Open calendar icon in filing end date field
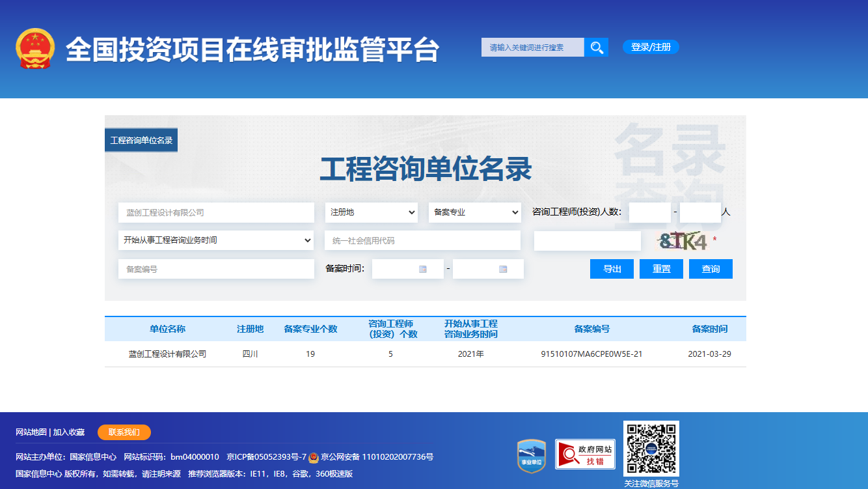 (503, 269)
